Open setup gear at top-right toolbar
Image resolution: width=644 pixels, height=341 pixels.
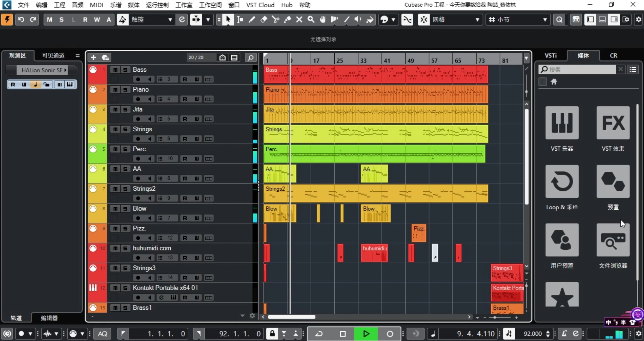[x=639, y=20]
